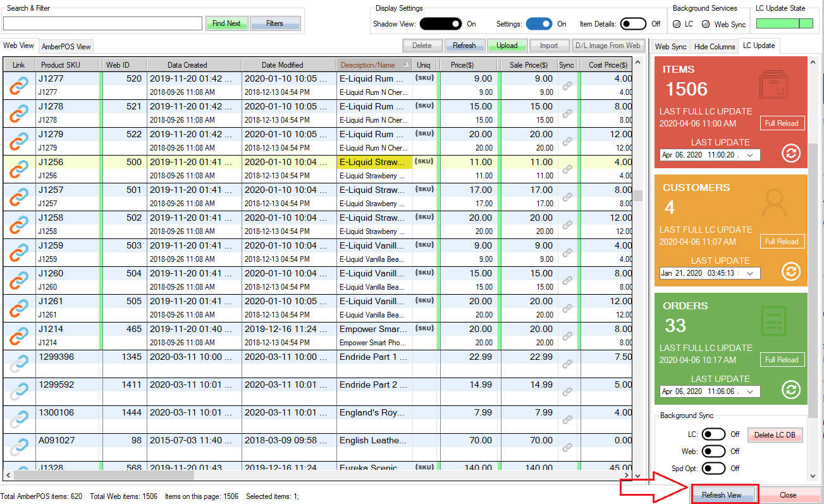The image size is (824, 504).
Task: Click the link icon for J1256
Action: (19, 169)
